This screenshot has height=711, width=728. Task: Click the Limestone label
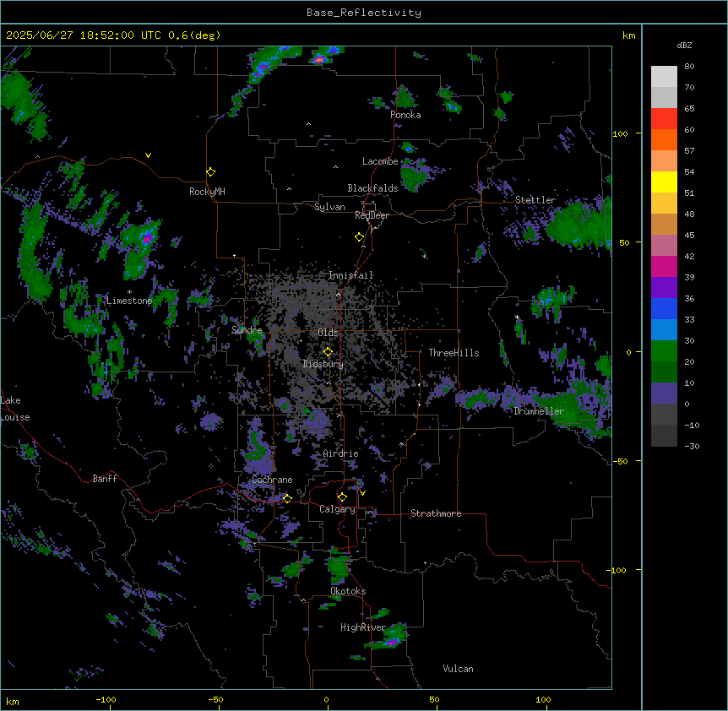click(129, 301)
